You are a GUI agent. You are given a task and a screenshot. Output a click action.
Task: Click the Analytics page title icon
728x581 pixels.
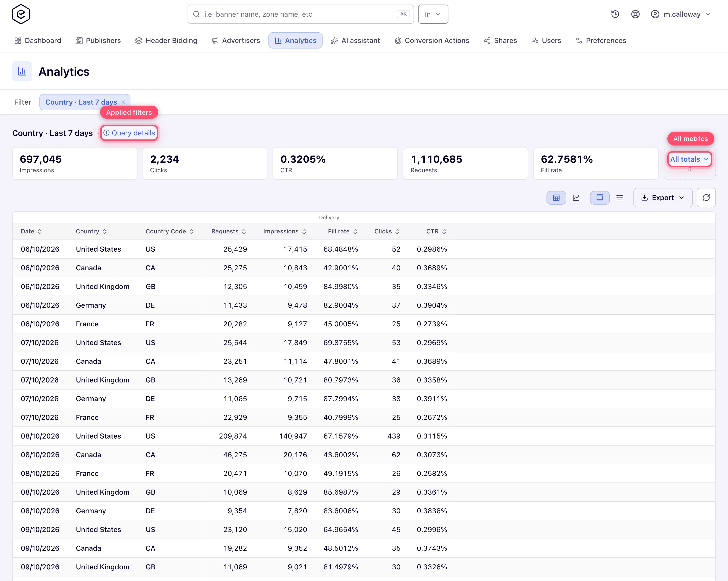coord(22,71)
